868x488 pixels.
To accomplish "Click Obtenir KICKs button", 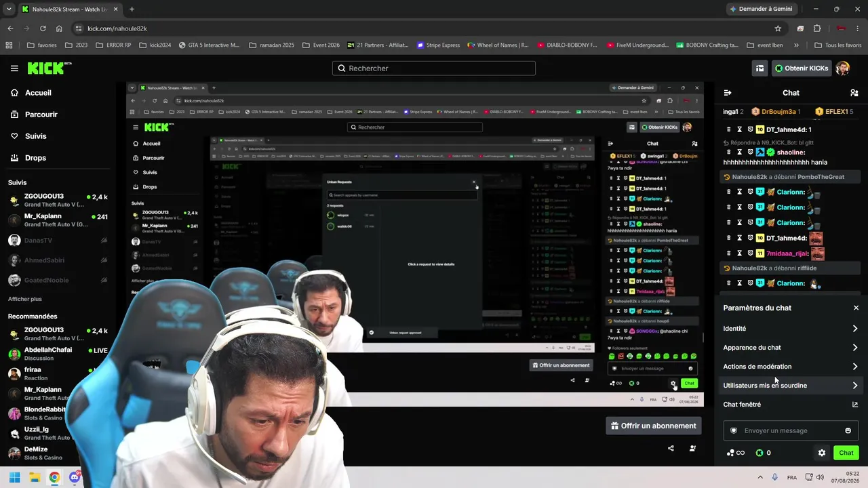I will coord(802,68).
